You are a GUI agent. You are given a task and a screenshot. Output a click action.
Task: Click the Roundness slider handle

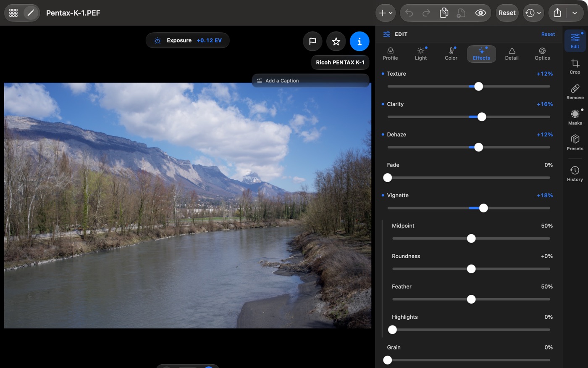471,269
